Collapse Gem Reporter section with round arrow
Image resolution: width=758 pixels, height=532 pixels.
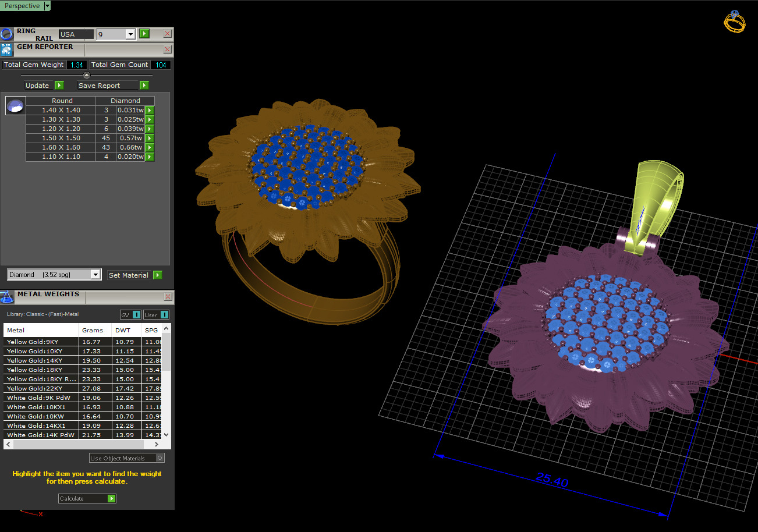click(x=87, y=75)
